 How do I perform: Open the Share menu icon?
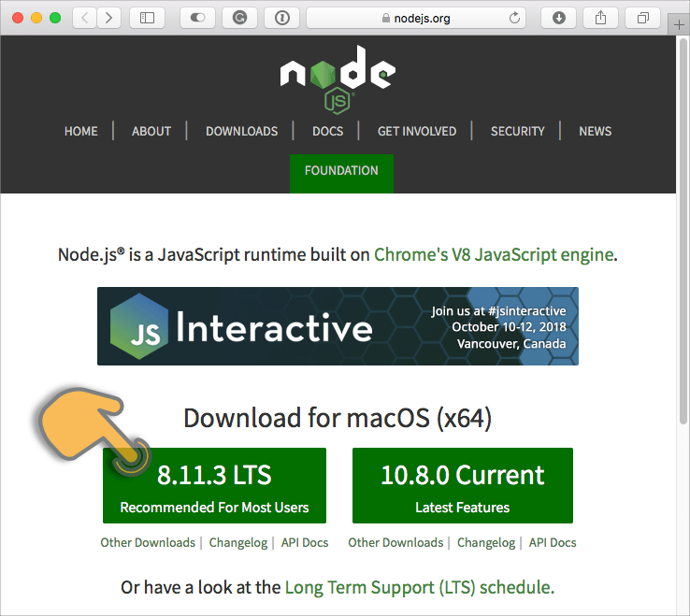point(600,18)
